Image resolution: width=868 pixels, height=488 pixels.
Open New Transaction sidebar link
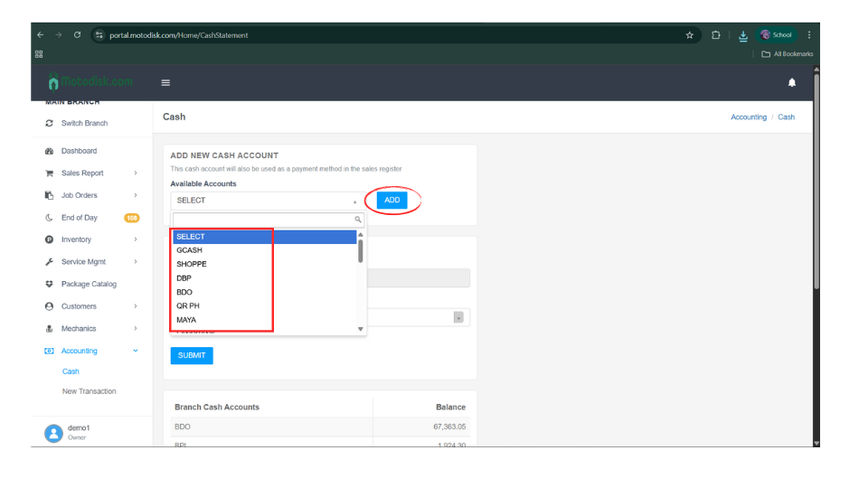[x=89, y=391]
